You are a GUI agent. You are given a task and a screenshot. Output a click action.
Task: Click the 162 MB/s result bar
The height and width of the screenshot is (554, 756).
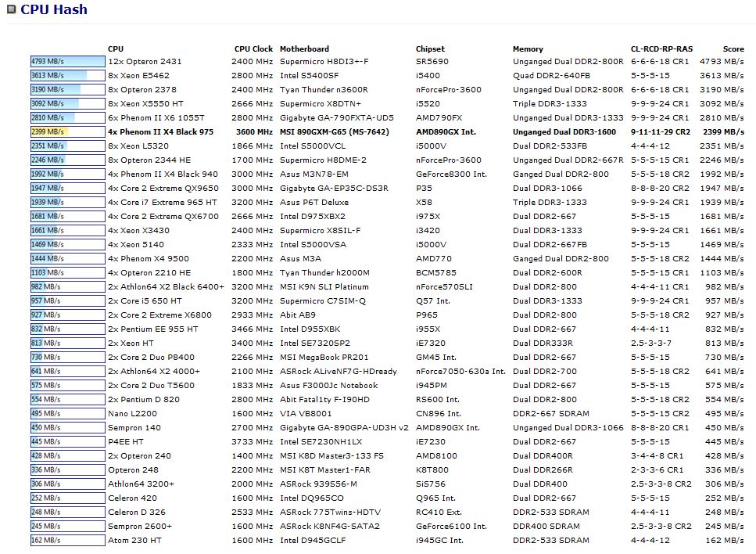pos(67,540)
